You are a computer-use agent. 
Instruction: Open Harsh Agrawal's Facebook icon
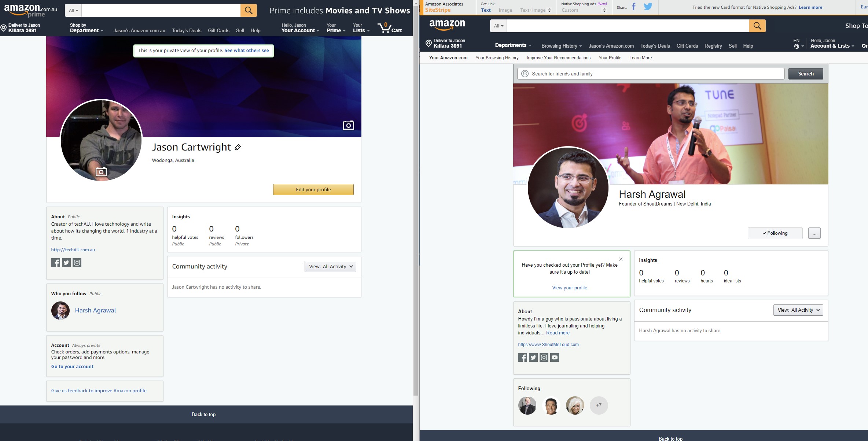point(522,357)
